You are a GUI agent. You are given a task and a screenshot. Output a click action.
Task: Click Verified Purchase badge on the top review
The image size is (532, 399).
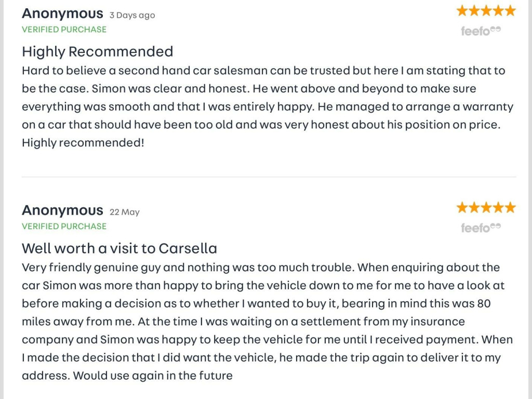64,30
